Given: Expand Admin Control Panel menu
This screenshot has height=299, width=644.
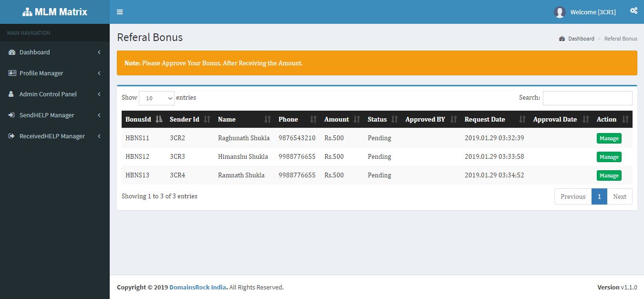Looking at the screenshot, I should (x=54, y=94).
